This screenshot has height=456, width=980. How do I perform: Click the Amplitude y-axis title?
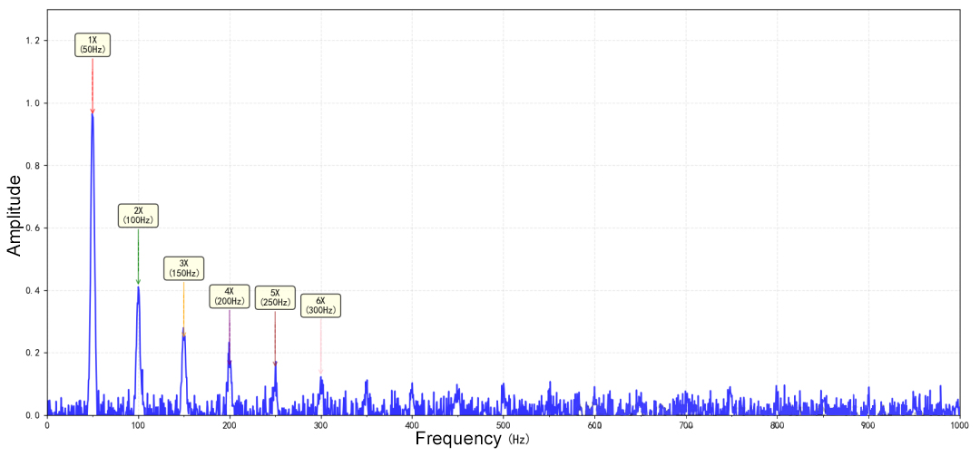coord(15,216)
